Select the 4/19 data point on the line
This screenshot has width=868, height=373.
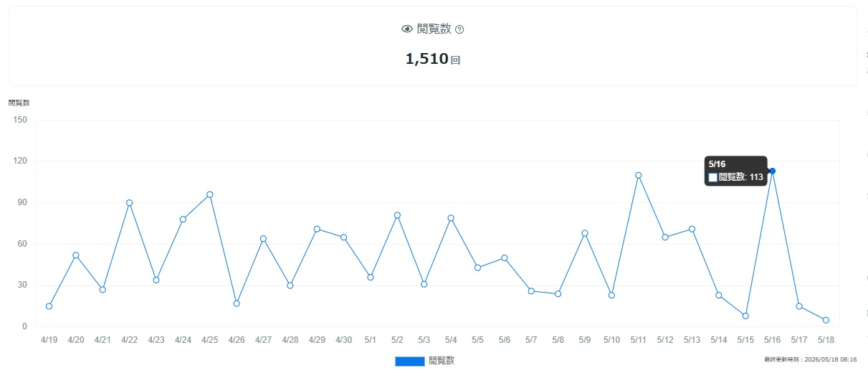click(49, 306)
